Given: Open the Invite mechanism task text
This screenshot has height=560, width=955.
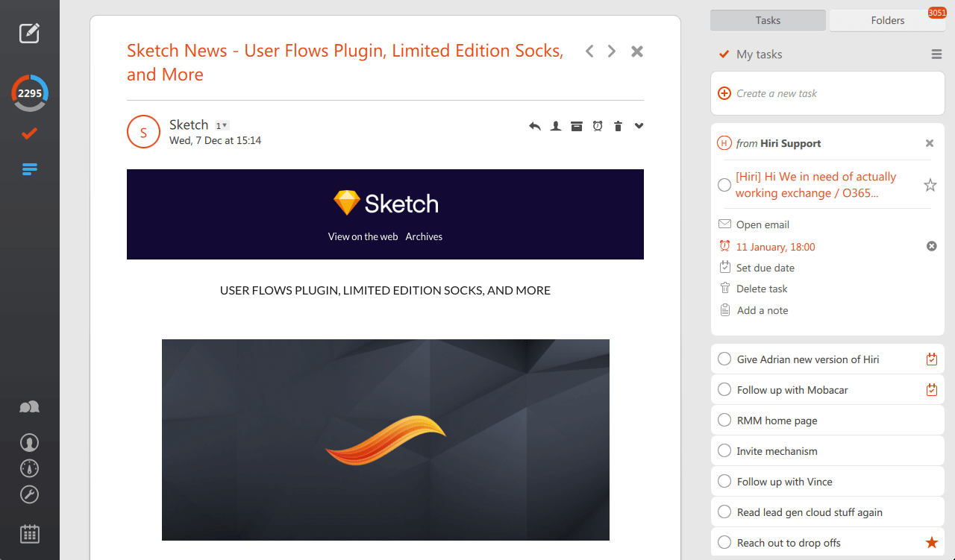Looking at the screenshot, I should (x=777, y=451).
